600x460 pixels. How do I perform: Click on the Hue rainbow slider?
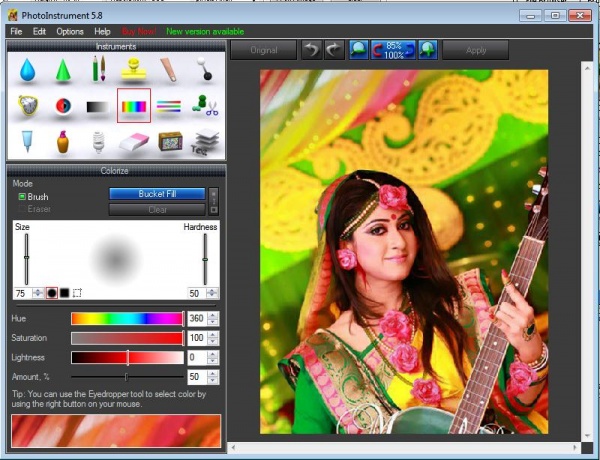point(126,318)
